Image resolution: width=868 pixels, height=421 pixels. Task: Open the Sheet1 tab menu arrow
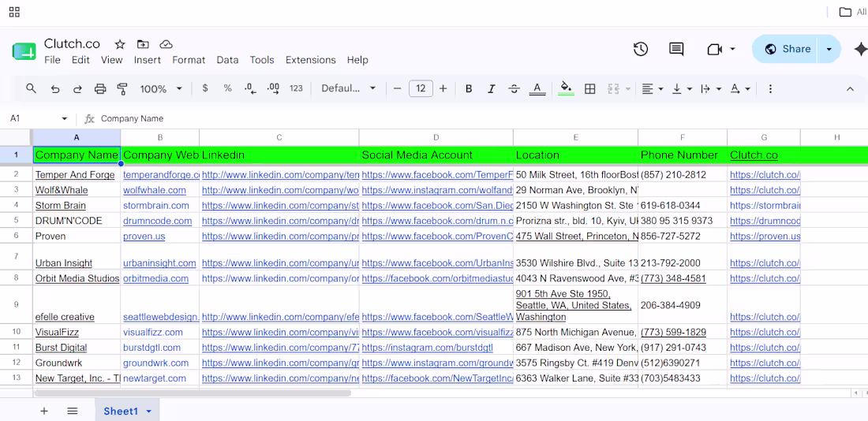click(148, 411)
